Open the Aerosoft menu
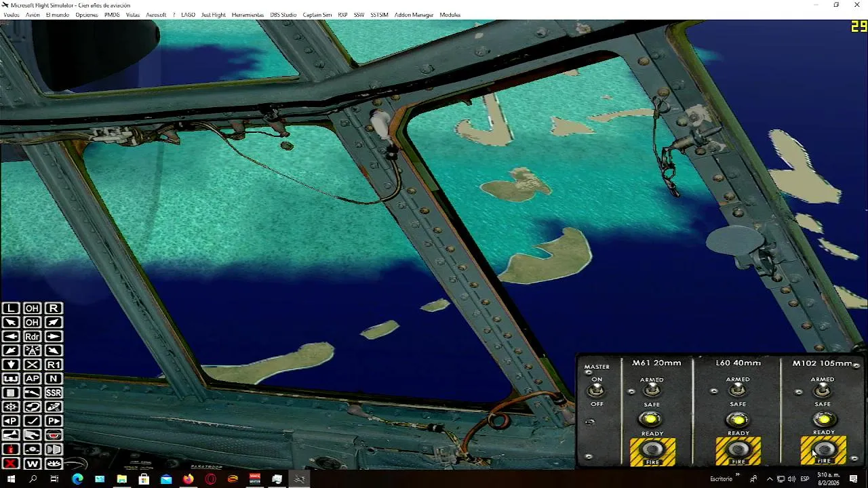Viewport: 868px width, 488px height. 156,15
